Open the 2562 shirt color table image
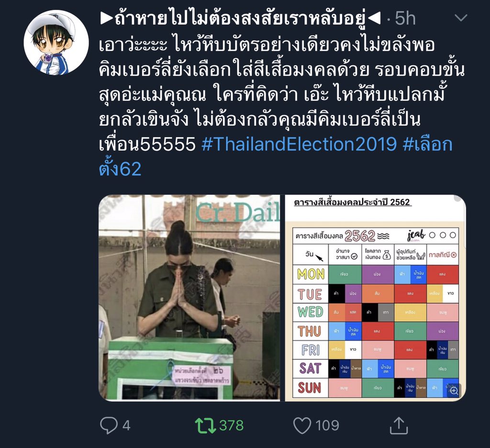Image resolution: width=490 pixels, height=448 pixels. (375, 298)
